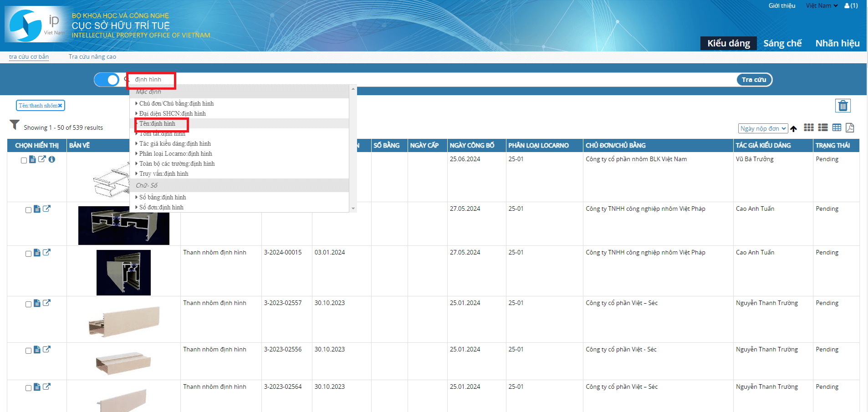868x412 pixels.
Task: Open first result in new window icon
Action: tap(42, 159)
